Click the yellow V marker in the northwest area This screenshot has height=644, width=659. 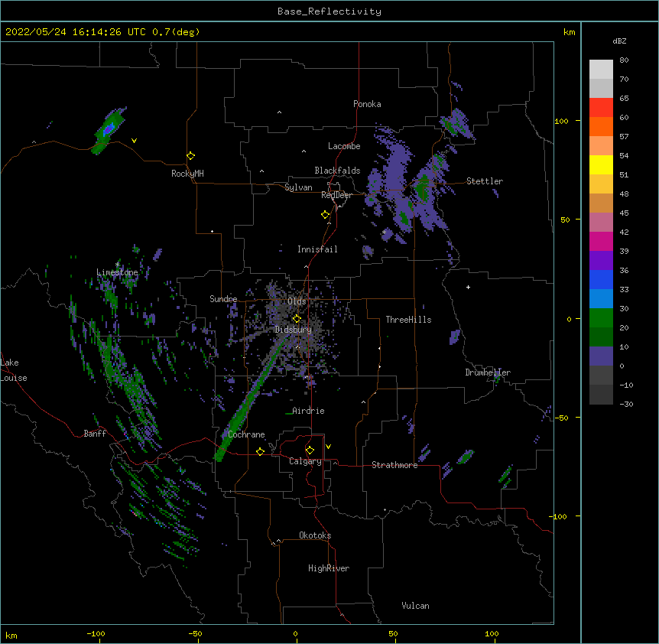(134, 141)
